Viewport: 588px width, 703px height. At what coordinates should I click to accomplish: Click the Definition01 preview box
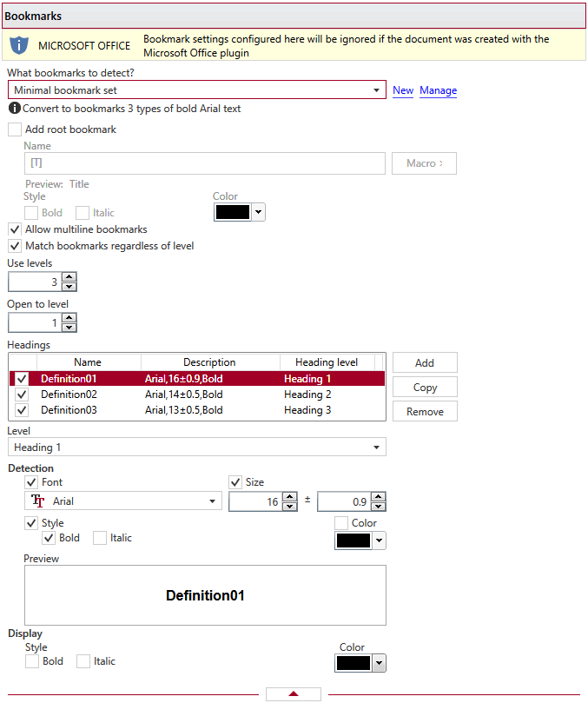coord(205,595)
